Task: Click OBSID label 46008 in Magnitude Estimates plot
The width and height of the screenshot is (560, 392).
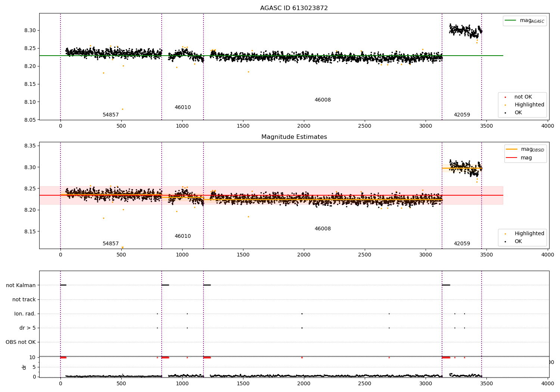Action: [323, 229]
